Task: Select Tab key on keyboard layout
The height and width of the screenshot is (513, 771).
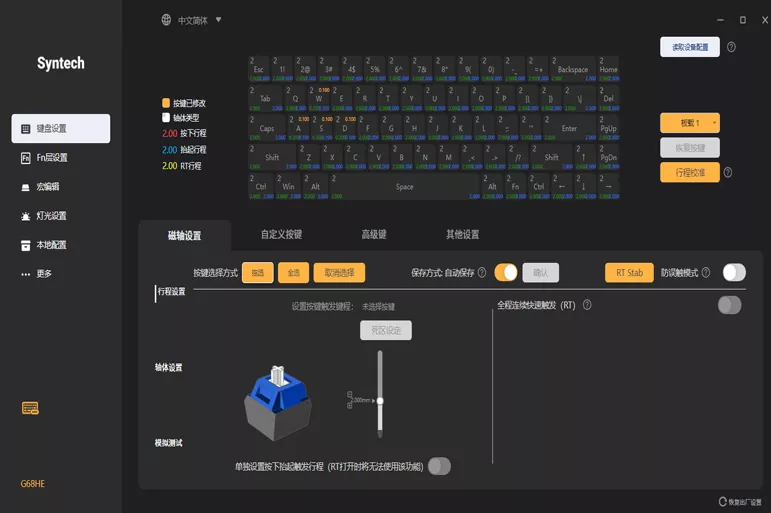Action: [x=266, y=99]
